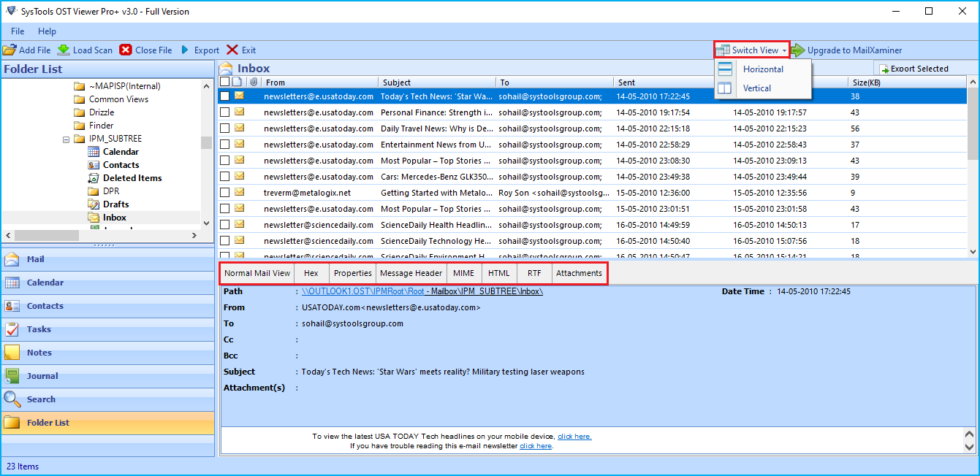Image resolution: width=980 pixels, height=476 pixels.
Task: Click the message preview scroll-down arrow
Action: point(970,447)
